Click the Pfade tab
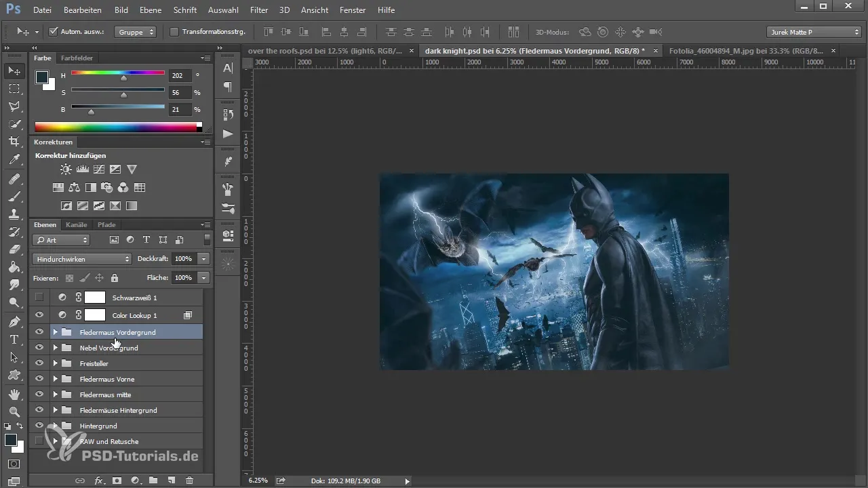Screen dimensions: 868x488 (x=106, y=224)
